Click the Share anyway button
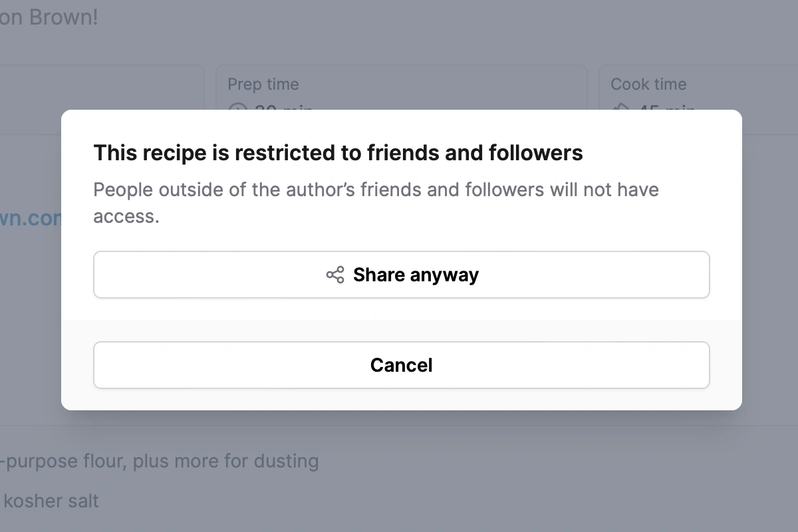 401,275
